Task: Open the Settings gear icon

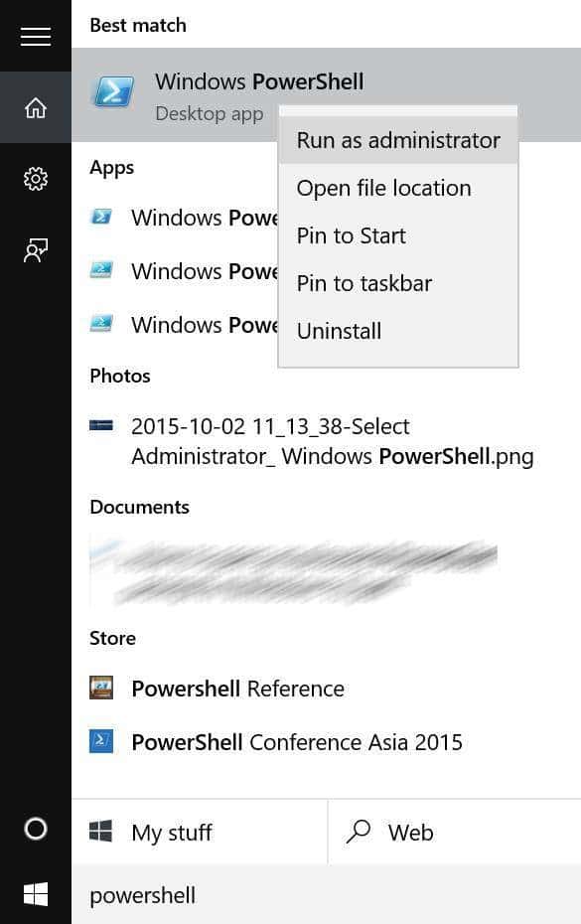Action: [x=36, y=179]
